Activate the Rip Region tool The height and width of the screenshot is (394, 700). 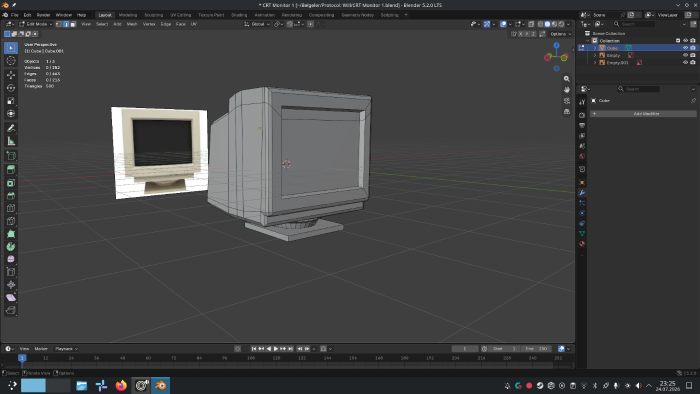(11, 310)
